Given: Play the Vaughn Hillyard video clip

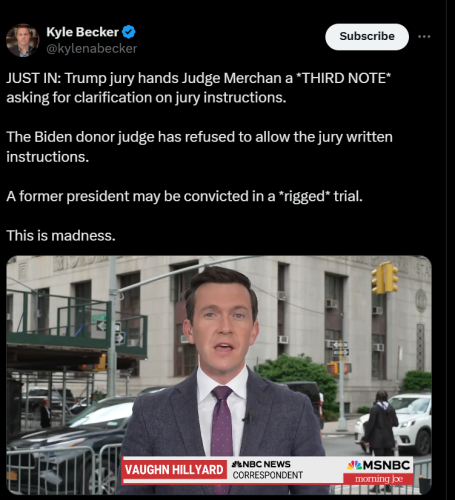Looking at the screenshot, I should pos(219,375).
